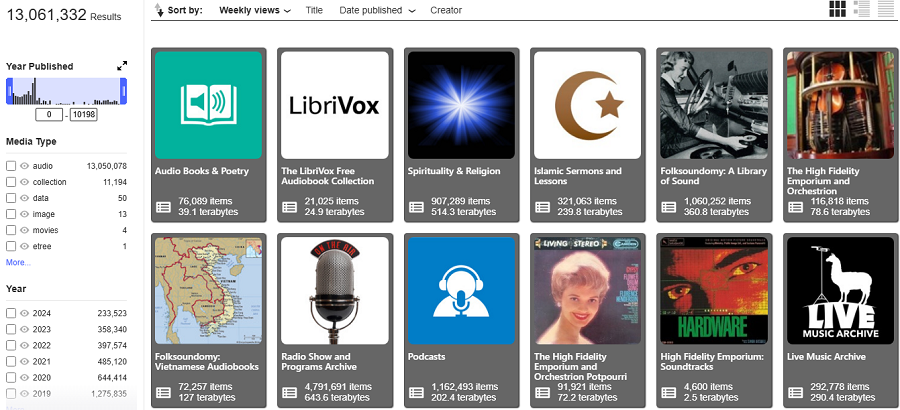Image resolution: width=900 pixels, height=410 pixels.
Task: Check the data media type checkbox
Action: [11, 198]
